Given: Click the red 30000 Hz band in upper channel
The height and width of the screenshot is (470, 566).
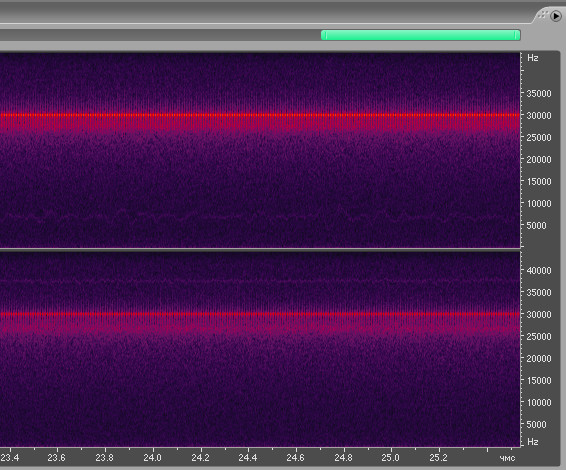Looking at the screenshot, I should (x=260, y=115).
